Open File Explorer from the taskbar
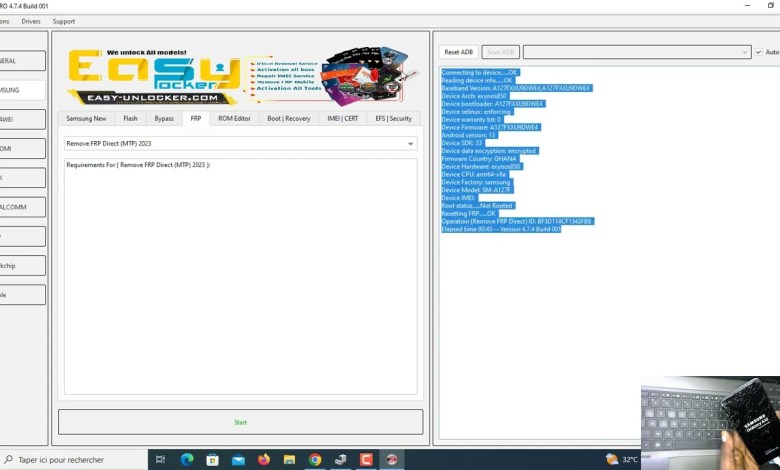 pos(290,460)
